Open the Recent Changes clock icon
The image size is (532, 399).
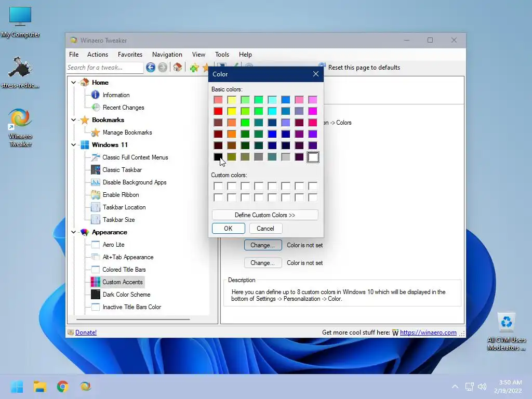click(96, 108)
